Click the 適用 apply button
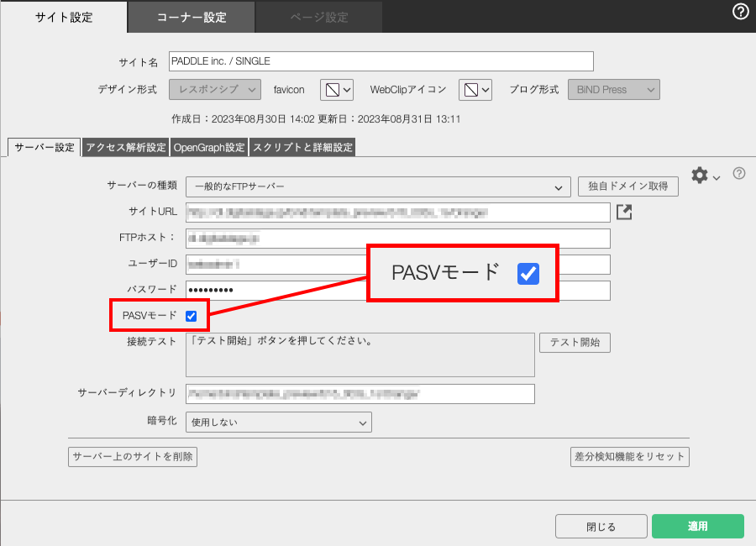This screenshot has width=756, height=546. click(x=697, y=527)
